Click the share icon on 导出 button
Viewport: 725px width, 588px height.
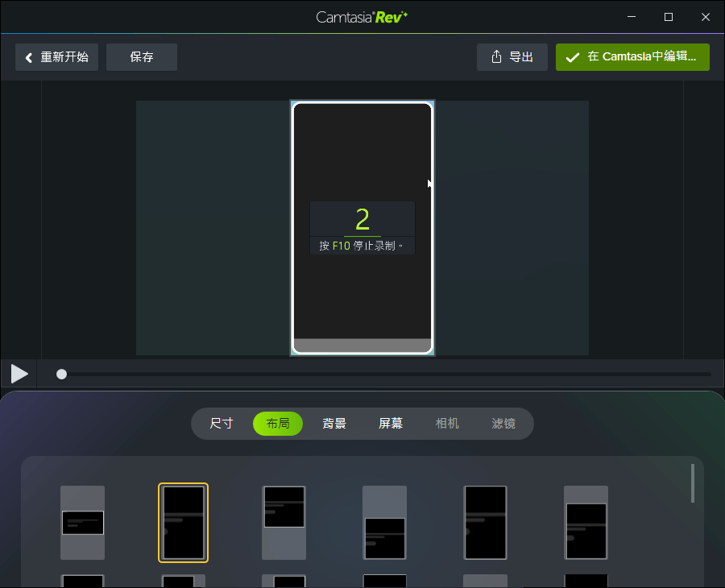(x=496, y=57)
